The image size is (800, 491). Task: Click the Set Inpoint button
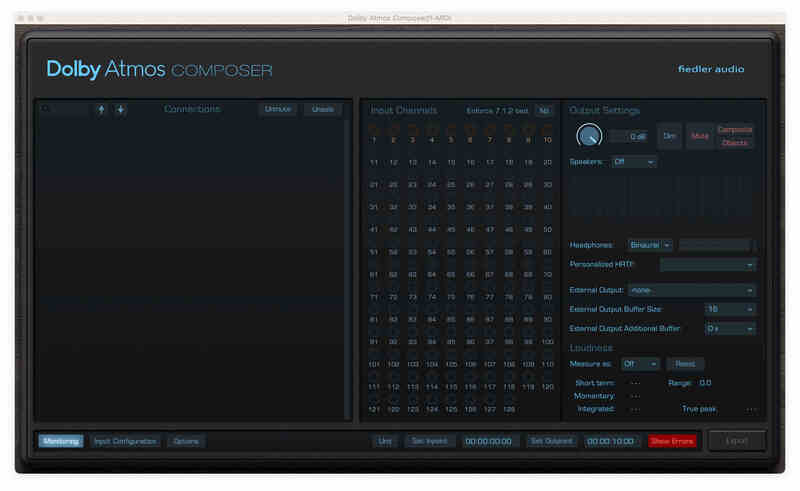430,441
